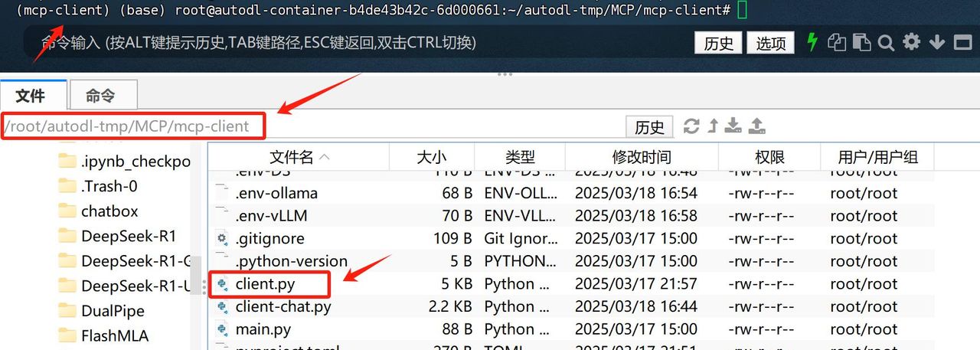
Task: Select the main.py file name
Action: point(263,330)
